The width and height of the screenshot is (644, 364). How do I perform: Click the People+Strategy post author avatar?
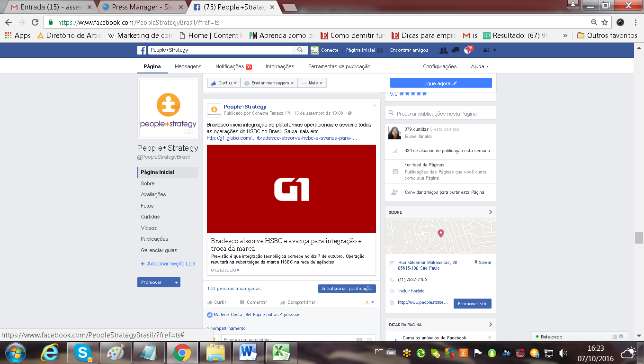[214, 110]
